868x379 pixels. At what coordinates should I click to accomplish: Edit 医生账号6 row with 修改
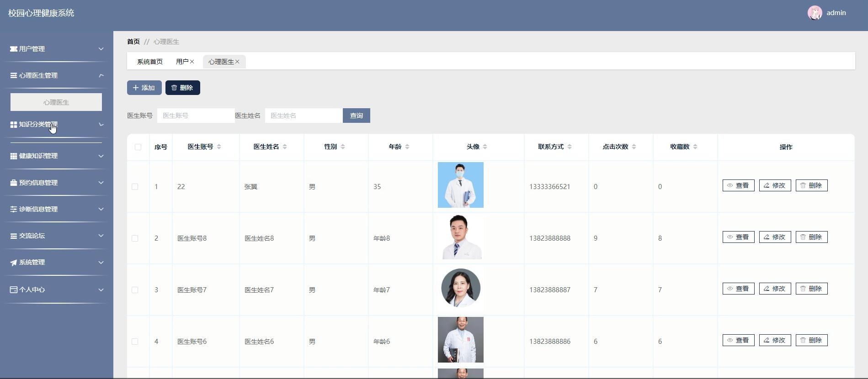pyautogui.click(x=775, y=340)
